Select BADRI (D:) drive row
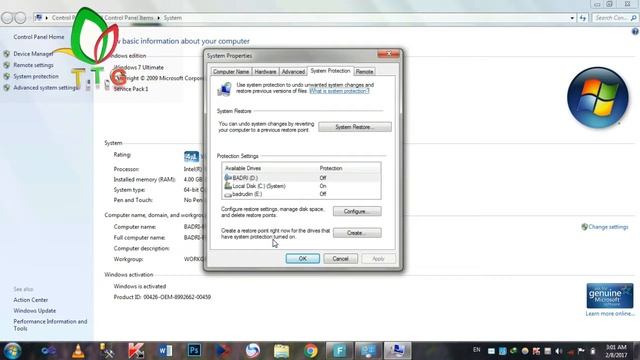This screenshot has width=640, height=360. (x=301, y=178)
